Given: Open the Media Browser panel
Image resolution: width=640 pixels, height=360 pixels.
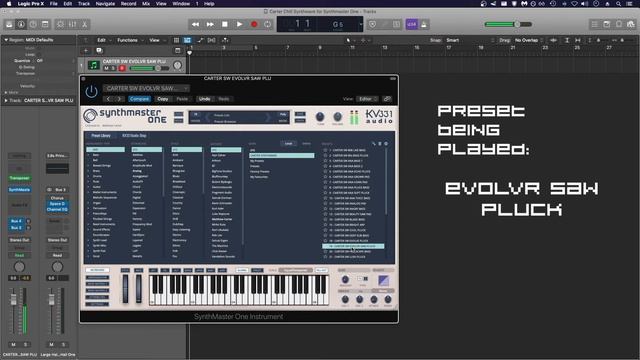Looking at the screenshot, I should coord(631,24).
